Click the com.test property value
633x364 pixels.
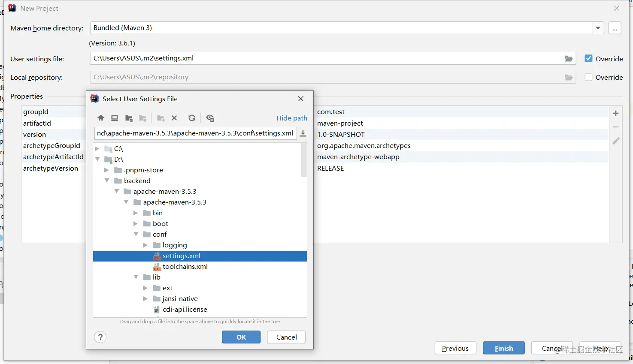click(x=331, y=112)
